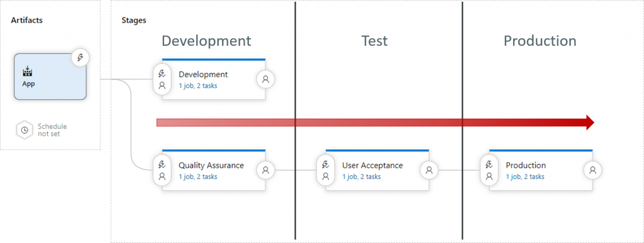Screen dimensions: 644x243
Task: Open pre-deployment conditions for User Acceptance stage
Action: 326,170
